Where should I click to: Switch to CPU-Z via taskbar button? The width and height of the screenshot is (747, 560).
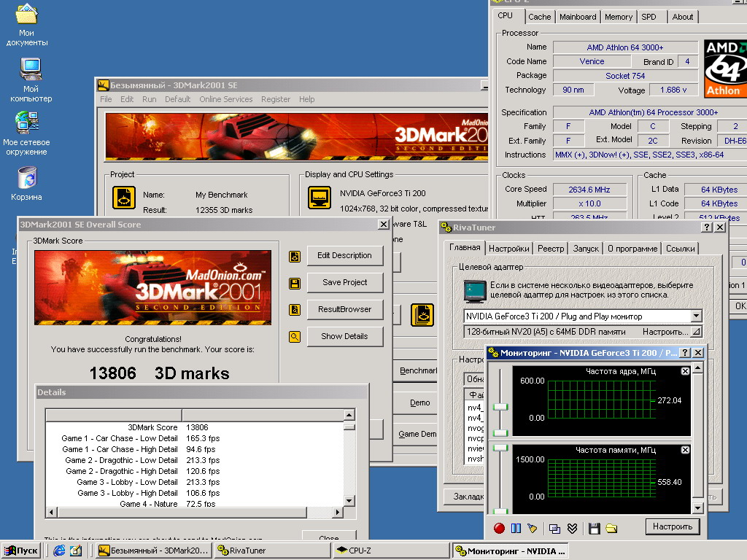pos(391,551)
